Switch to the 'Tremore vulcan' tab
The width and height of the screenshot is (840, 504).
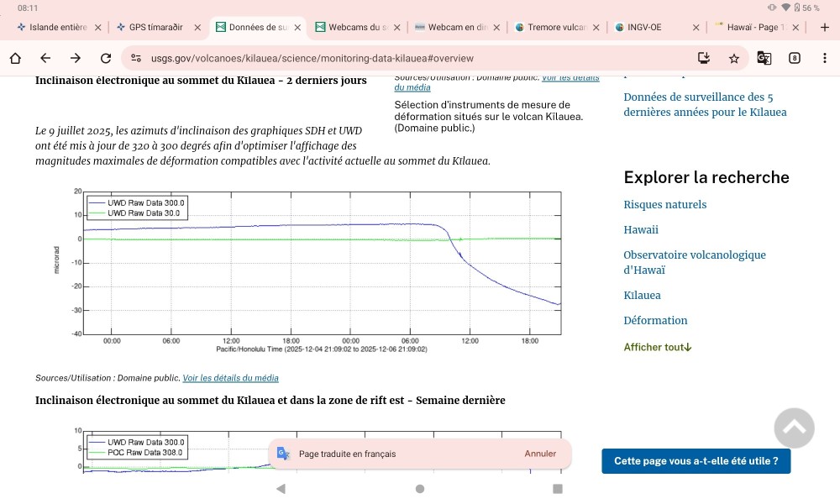coord(556,27)
